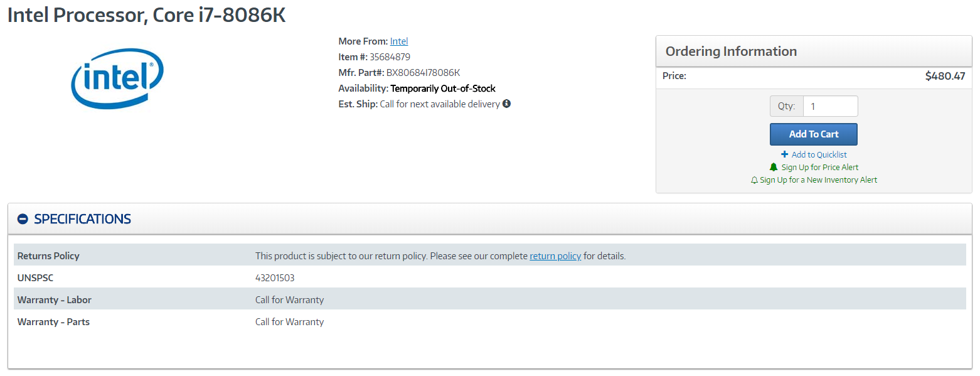Click the Ordering Information panel heading
This screenshot has height=376, width=980.
point(731,51)
